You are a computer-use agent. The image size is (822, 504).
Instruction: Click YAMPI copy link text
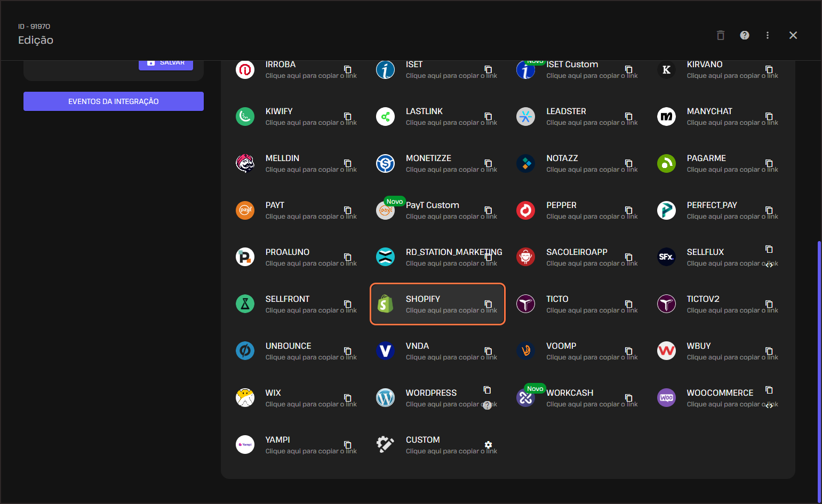click(311, 451)
